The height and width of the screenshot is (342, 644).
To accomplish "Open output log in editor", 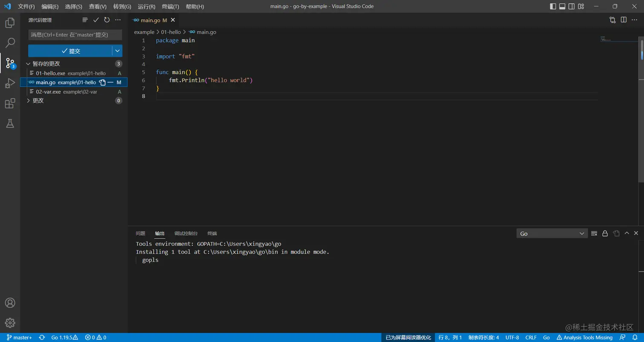I will [616, 233].
